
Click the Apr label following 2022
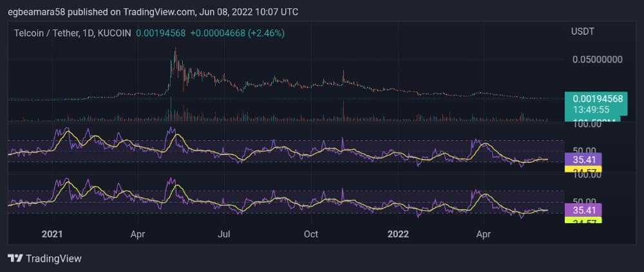484,235
